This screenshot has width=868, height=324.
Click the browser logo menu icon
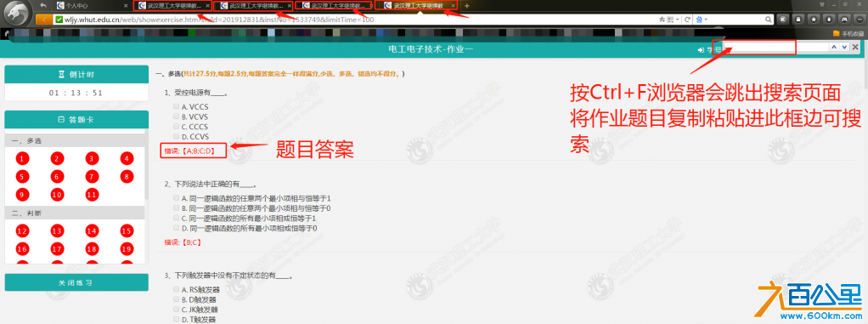[15, 14]
